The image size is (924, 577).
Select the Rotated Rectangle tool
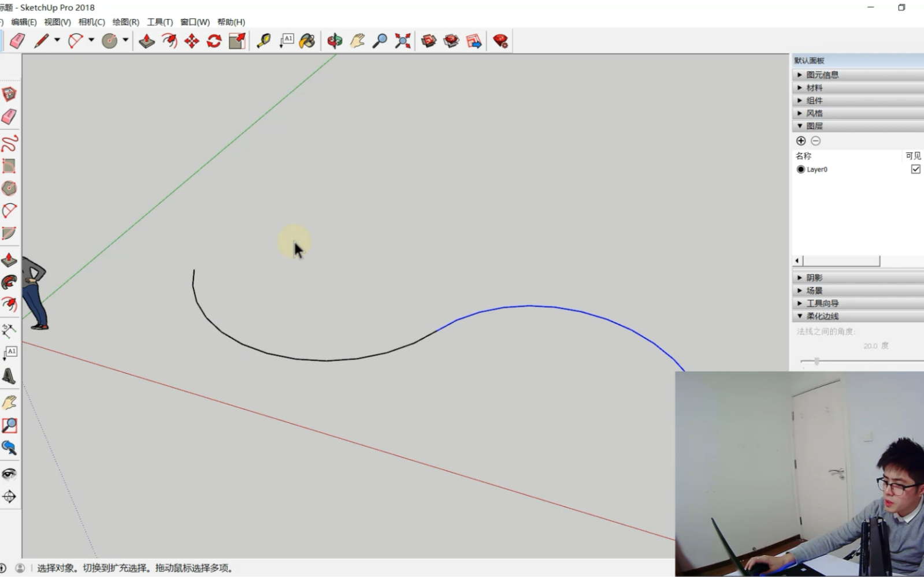(9, 166)
